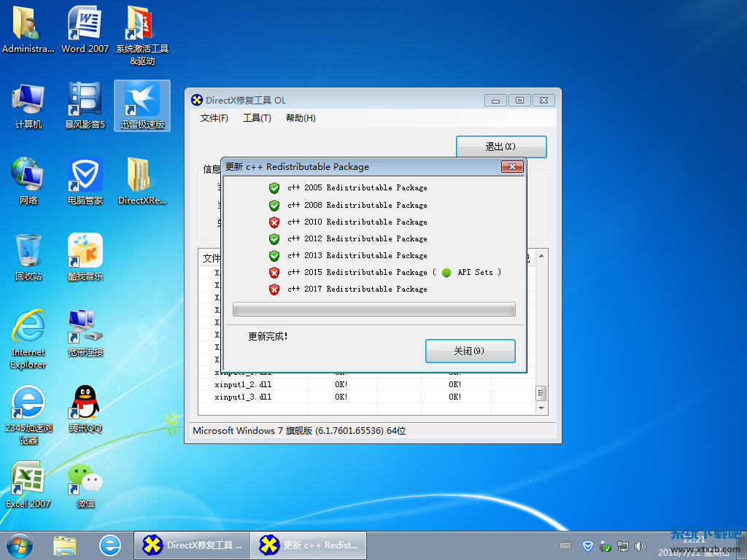Viewport: 747px width, 560px height.
Task: Click the c++ 2010 Redistributable Package label
Action: coord(357,222)
